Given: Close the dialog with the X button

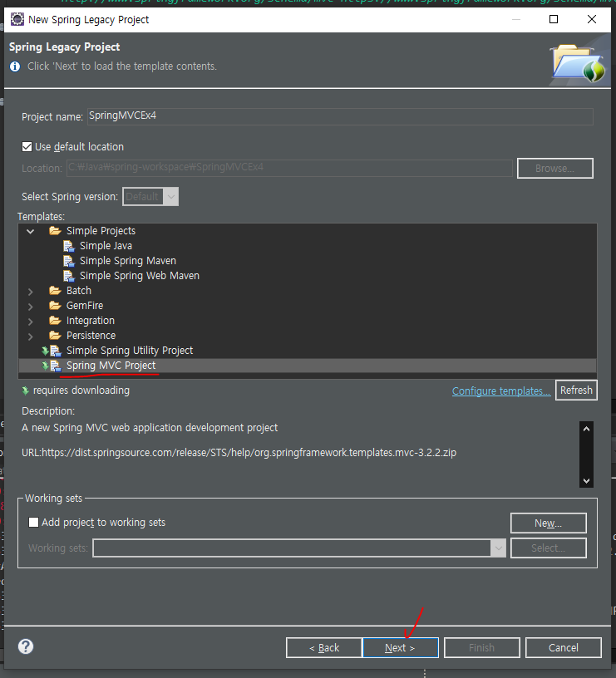Looking at the screenshot, I should click(592, 19).
